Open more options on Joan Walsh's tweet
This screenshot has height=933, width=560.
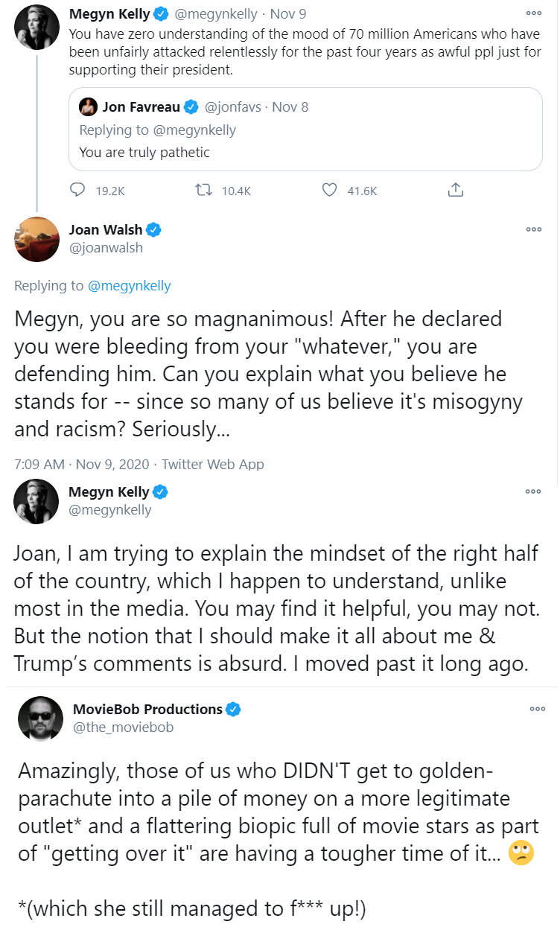(x=534, y=229)
